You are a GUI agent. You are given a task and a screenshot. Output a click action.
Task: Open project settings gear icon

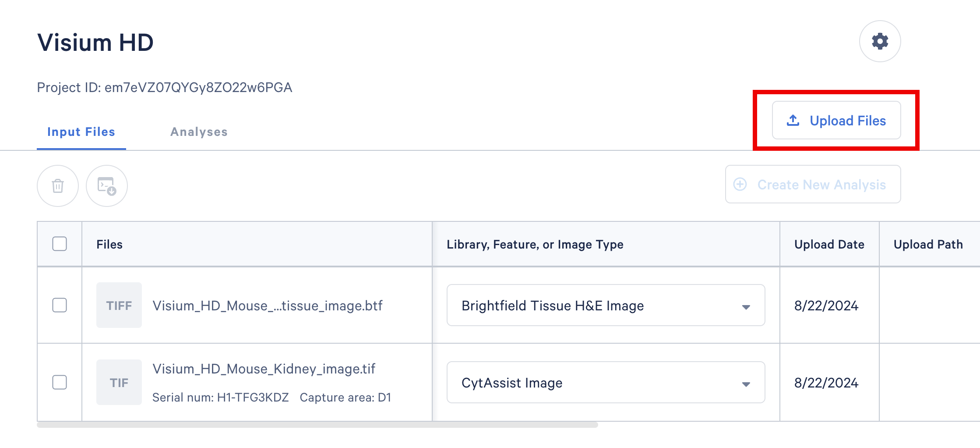pos(880,41)
